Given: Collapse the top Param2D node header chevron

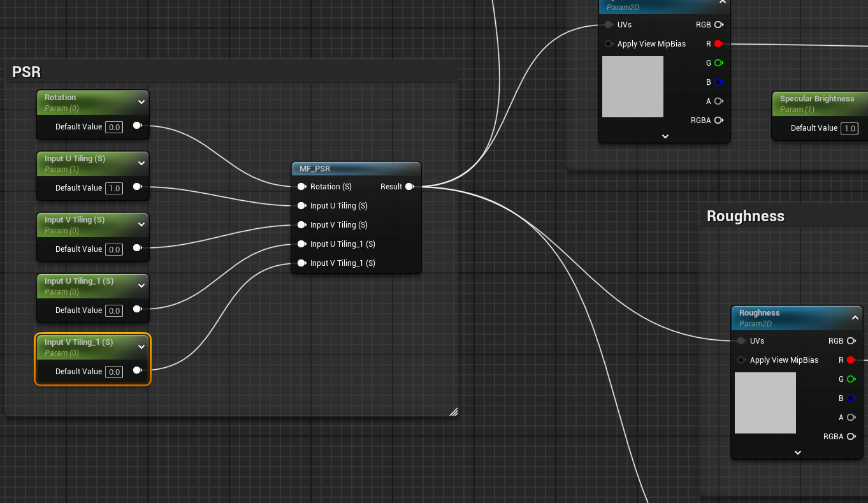Looking at the screenshot, I should tap(723, 3).
